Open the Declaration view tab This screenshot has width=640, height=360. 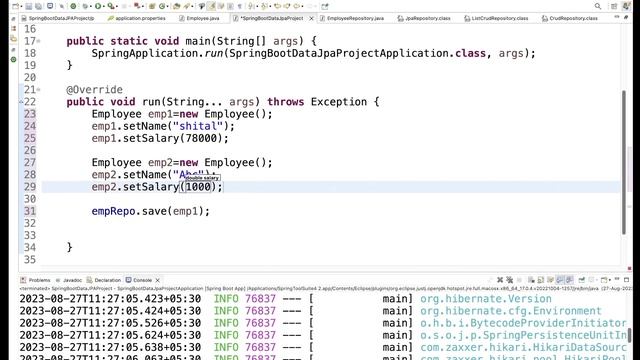[x=104, y=280]
